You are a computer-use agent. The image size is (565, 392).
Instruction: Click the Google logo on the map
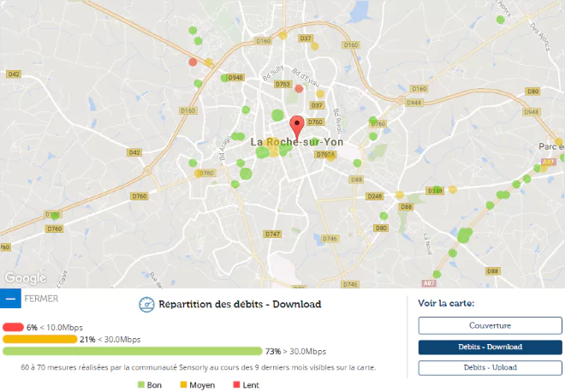point(25,278)
